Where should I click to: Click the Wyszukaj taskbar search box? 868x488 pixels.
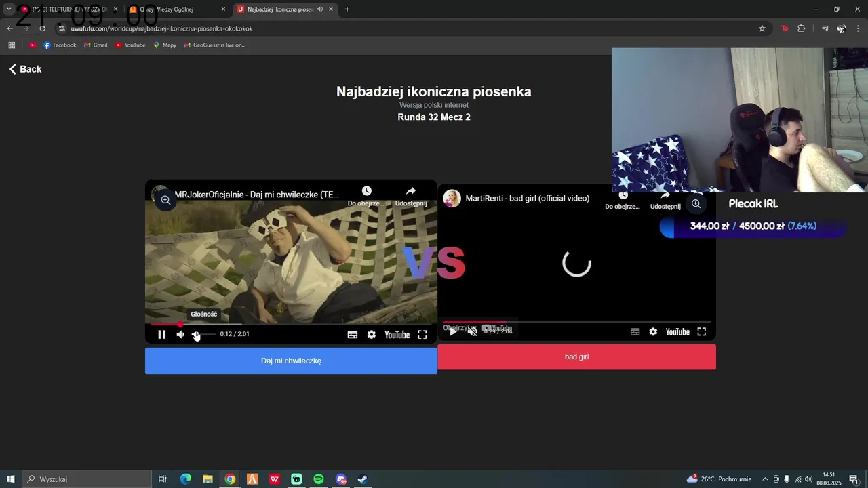[87, 479]
